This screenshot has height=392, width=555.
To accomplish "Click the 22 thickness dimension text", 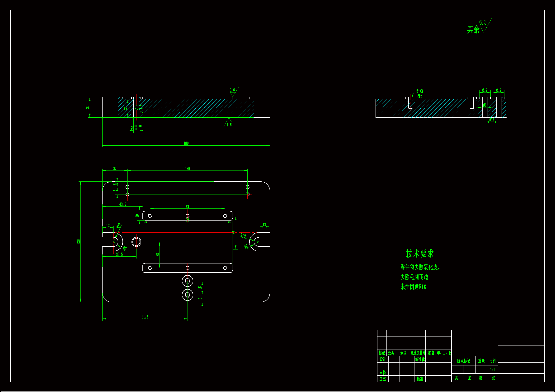I will click(88, 107).
